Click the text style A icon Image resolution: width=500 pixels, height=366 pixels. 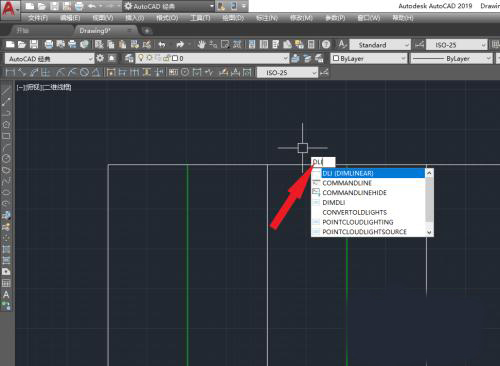click(x=342, y=44)
